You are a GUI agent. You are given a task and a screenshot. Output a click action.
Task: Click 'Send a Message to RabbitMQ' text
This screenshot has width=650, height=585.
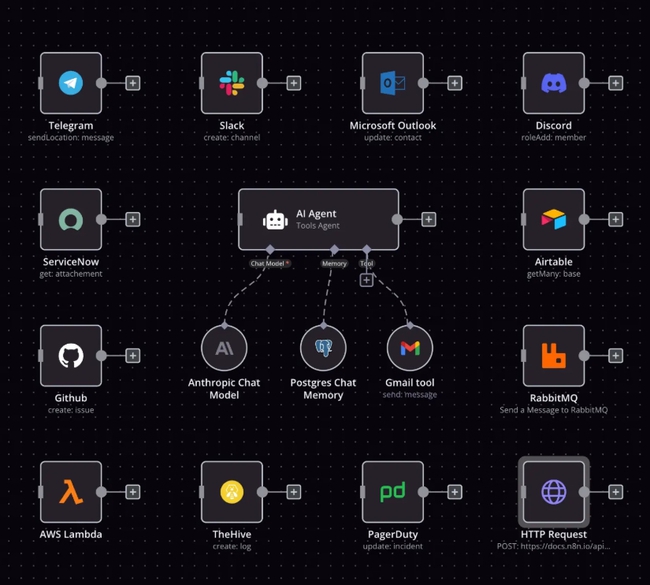pyautogui.click(x=554, y=410)
